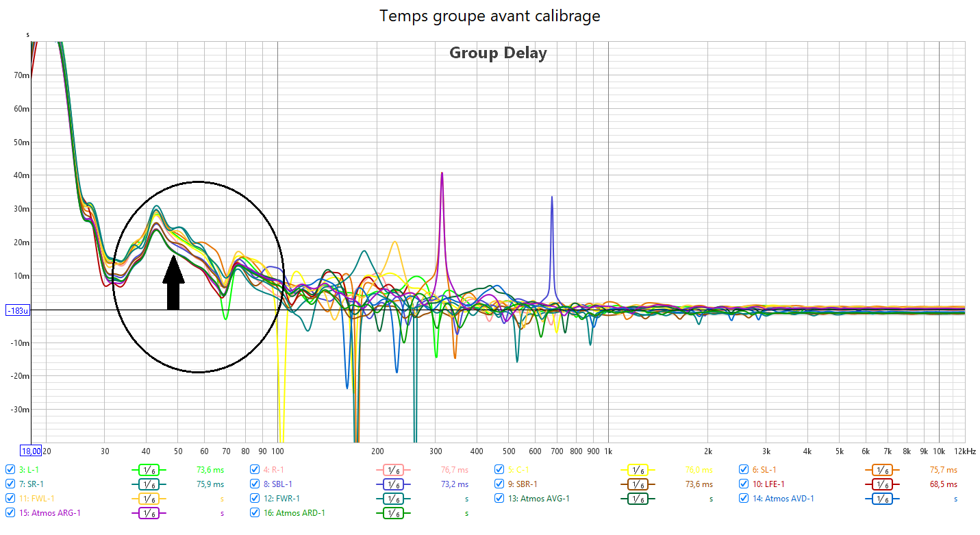Click the Group Delay graph title
This screenshot has width=980, height=535.
(x=498, y=53)
